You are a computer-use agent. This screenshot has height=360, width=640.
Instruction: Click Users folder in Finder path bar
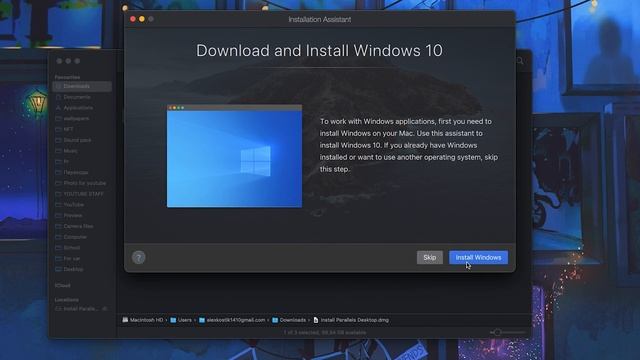pos(181,320)
